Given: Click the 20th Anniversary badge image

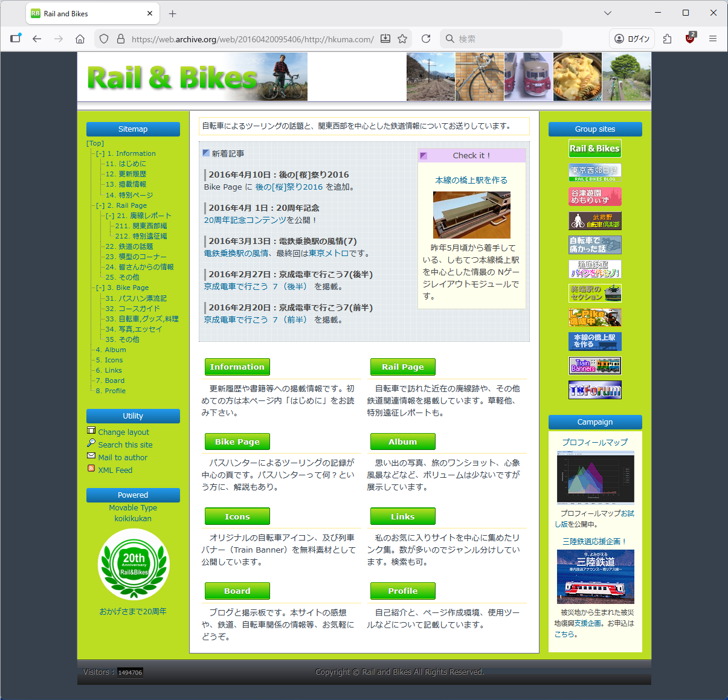Looking at the screenshot, I should pos(134,565).
